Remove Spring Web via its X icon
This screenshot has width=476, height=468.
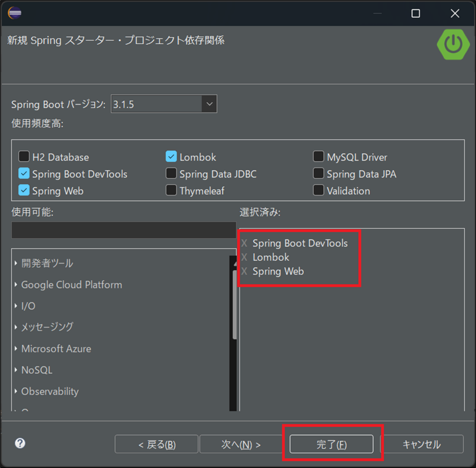(x=244, y=272)
